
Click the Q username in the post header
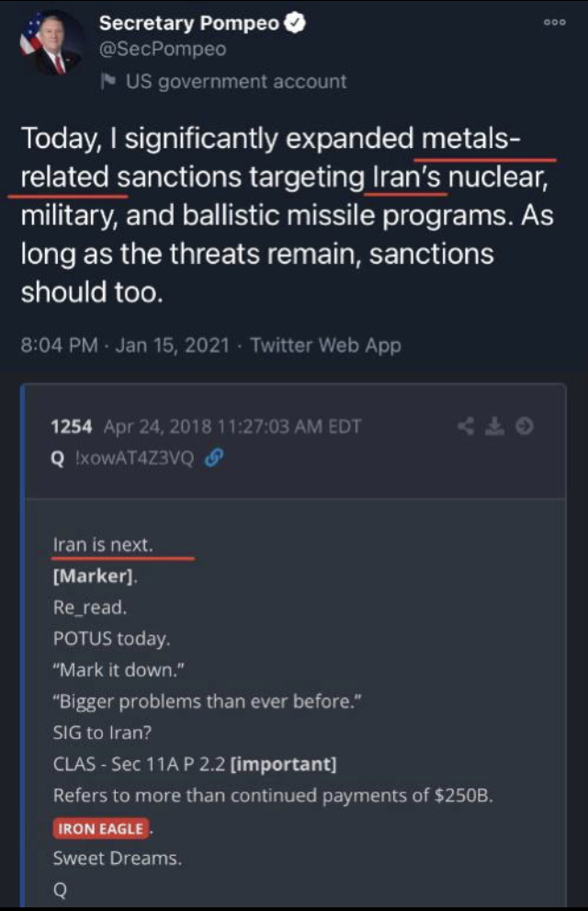pos(55,457)
